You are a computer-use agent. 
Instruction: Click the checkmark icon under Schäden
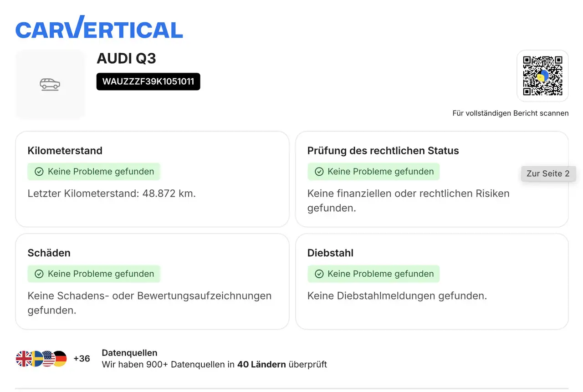click(x=39, y=274)
